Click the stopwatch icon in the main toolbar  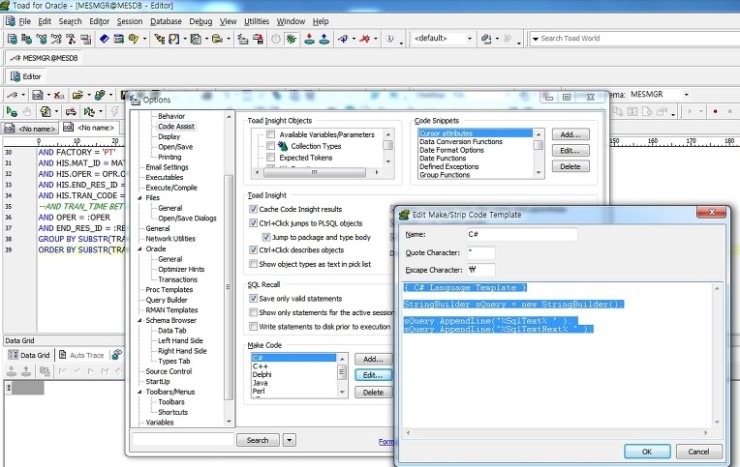point(276,39)
